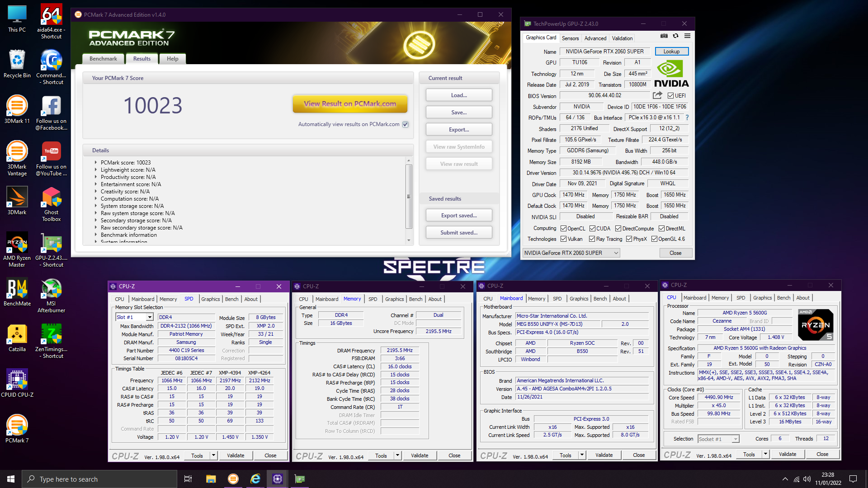Open the notification center icon in taskbar
Screen dimensions: 868x488
pos(853,479)
